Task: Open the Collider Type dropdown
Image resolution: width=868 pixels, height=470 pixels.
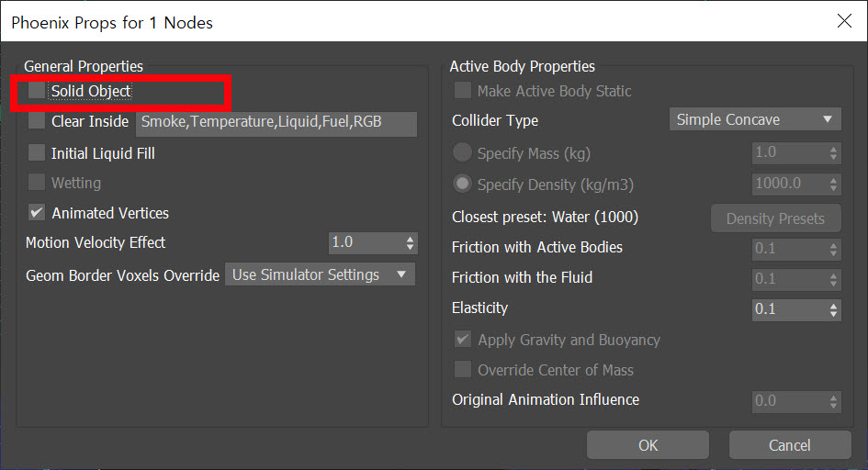Action: [755, 119]
